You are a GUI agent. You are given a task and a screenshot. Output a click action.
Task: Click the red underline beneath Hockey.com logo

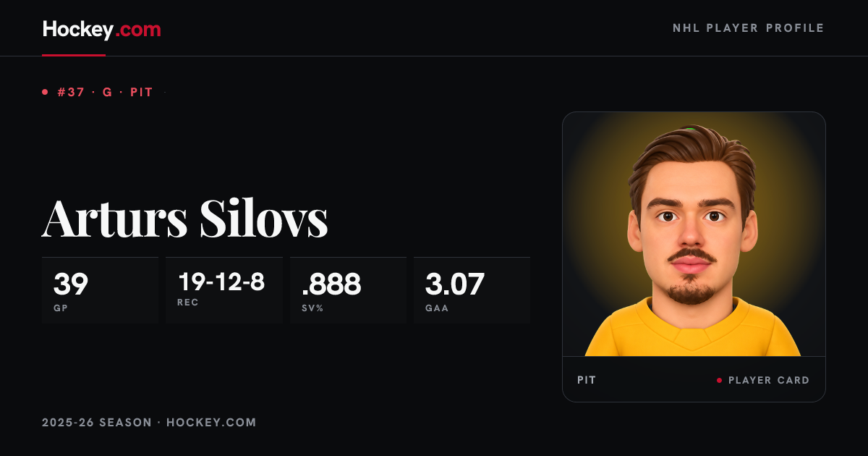click(74, 55)
